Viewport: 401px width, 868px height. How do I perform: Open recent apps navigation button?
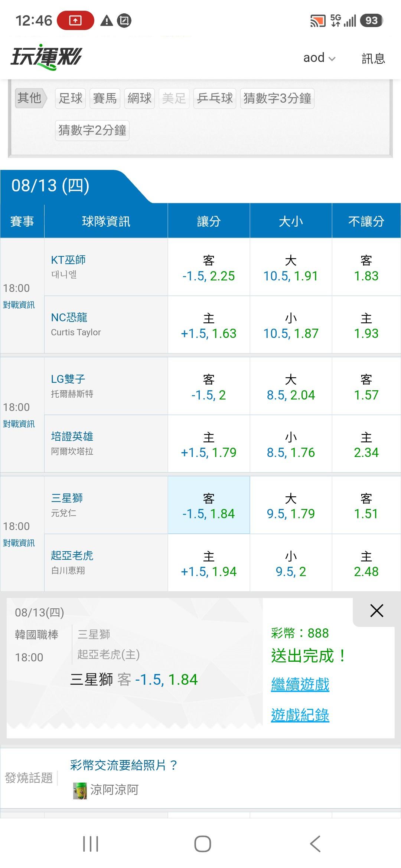click(x=90, y=844)
